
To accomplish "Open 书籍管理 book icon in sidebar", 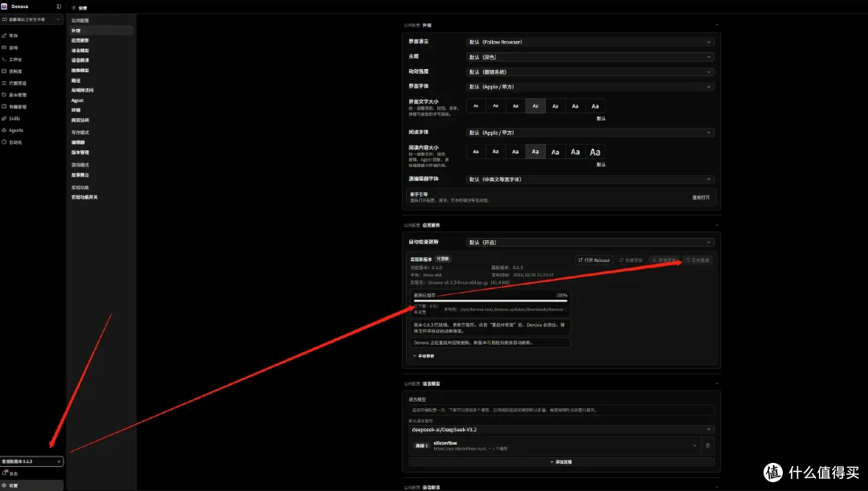I will click(x=5, y=107).
